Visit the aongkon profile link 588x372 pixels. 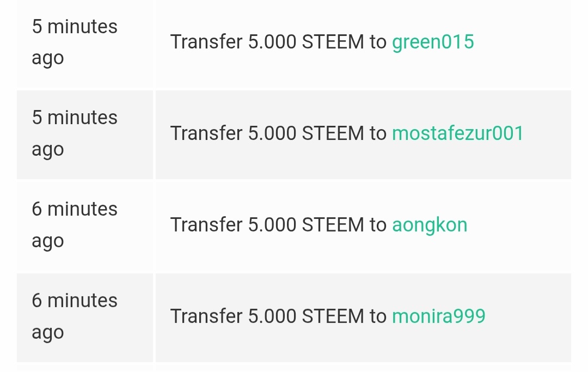430,225
